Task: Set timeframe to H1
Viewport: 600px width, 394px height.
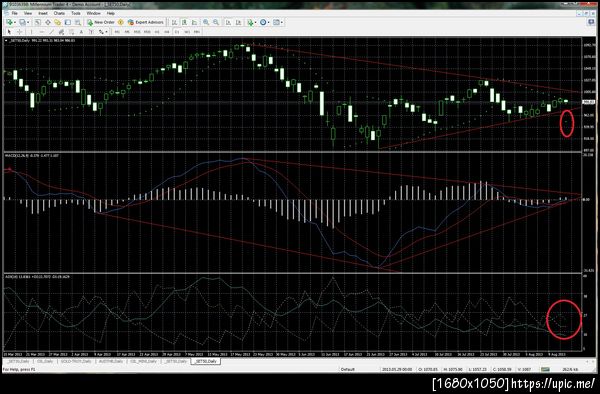Action: [x=157, y=32]
